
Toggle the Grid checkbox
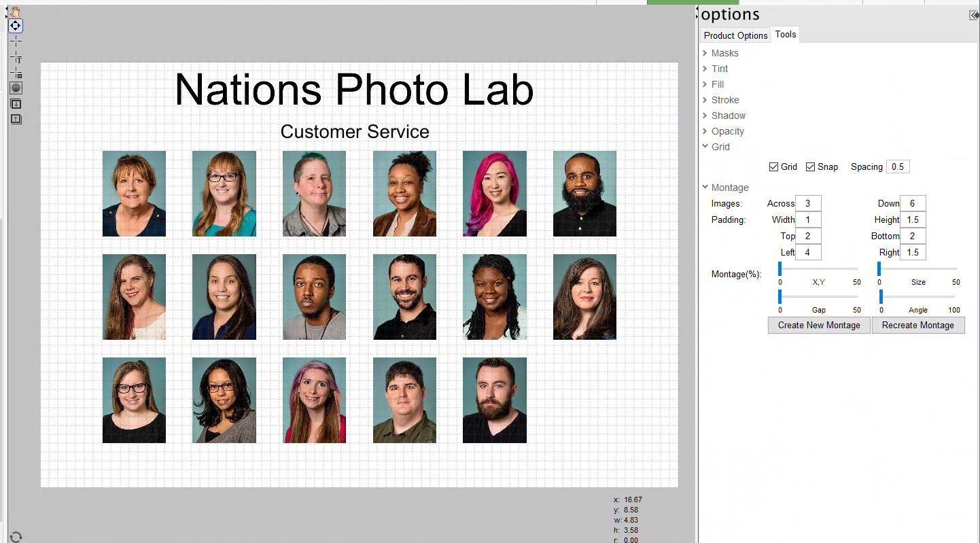(773, 167)
